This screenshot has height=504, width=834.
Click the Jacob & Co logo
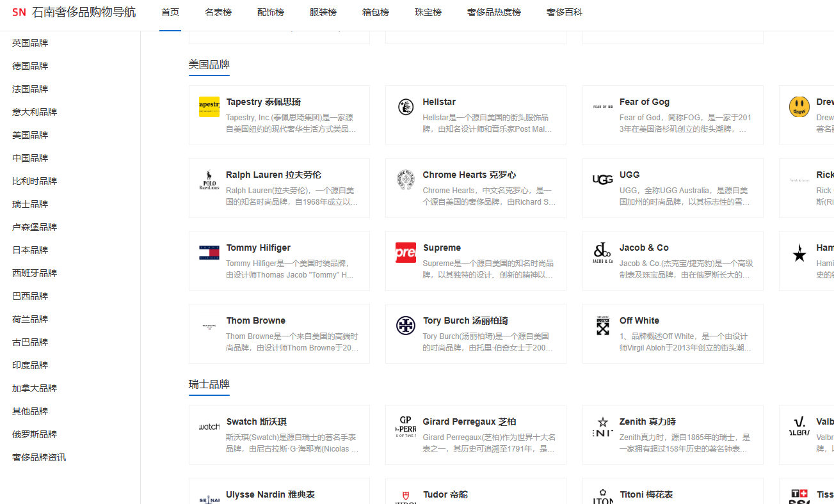[602, 253]
